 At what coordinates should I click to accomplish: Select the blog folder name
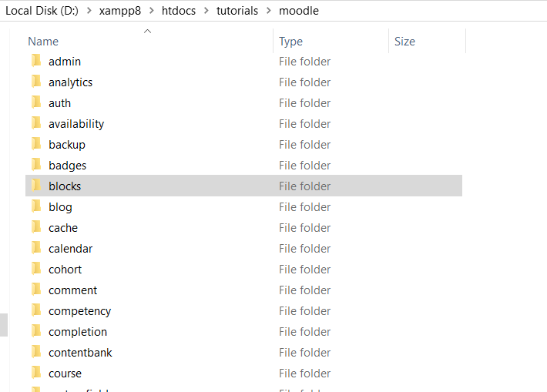point(60,207)
